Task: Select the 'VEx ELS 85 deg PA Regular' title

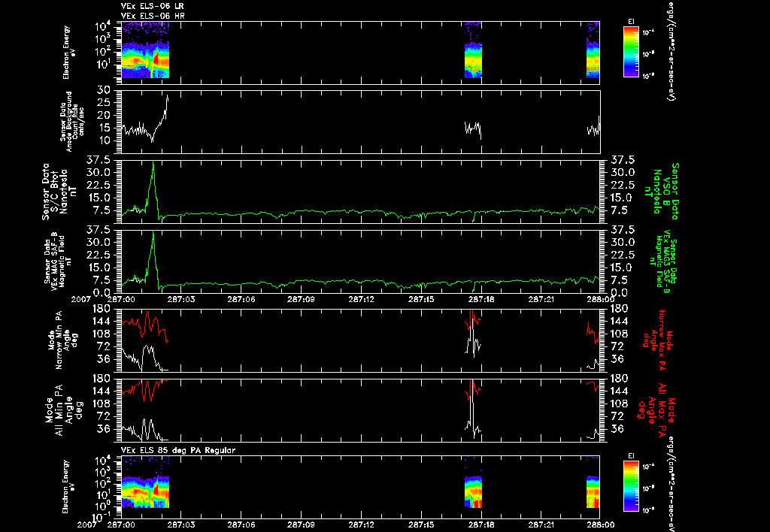Action: 178,450
